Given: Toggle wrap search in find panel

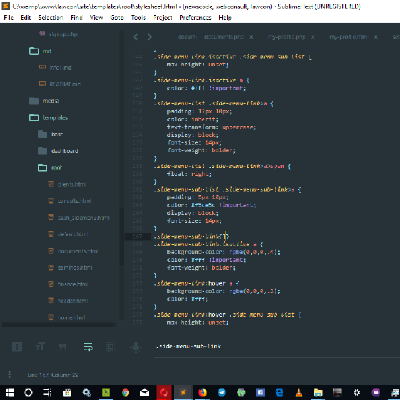Looking at the screenshot, I should pos(88,347).
